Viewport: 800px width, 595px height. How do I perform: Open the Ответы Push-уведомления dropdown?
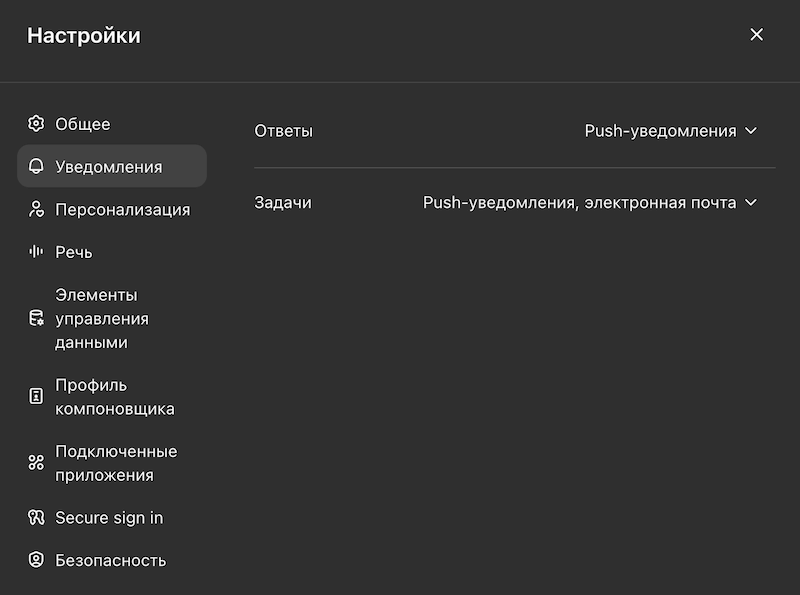(670, 131)
